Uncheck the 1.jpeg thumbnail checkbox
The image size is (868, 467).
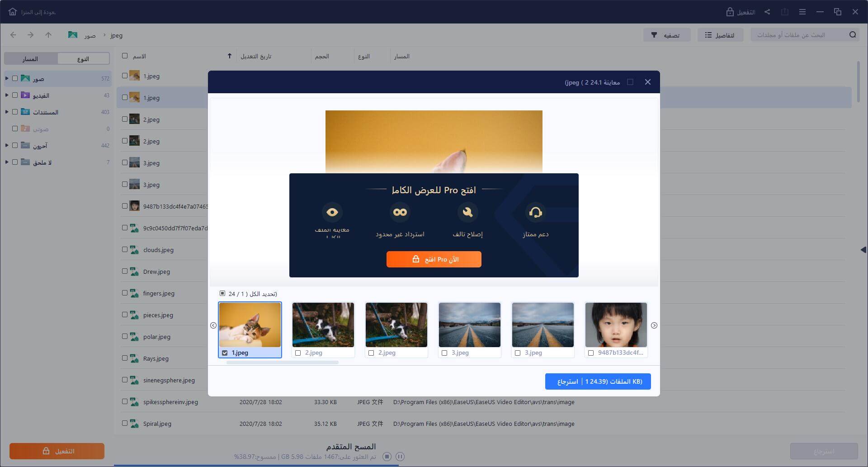point(225,353)
